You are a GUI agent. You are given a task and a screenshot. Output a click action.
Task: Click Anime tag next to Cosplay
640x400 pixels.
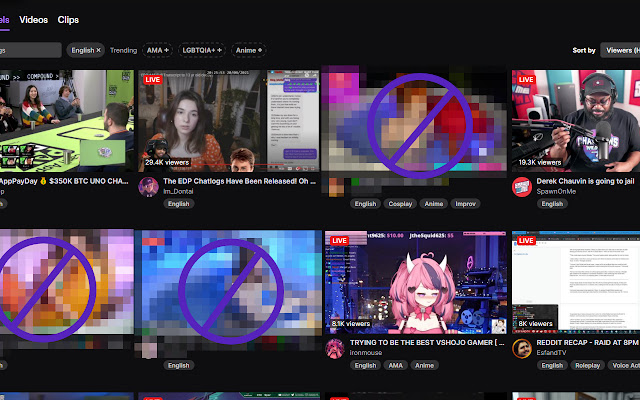pyautogui.click(x=433, y=204)
